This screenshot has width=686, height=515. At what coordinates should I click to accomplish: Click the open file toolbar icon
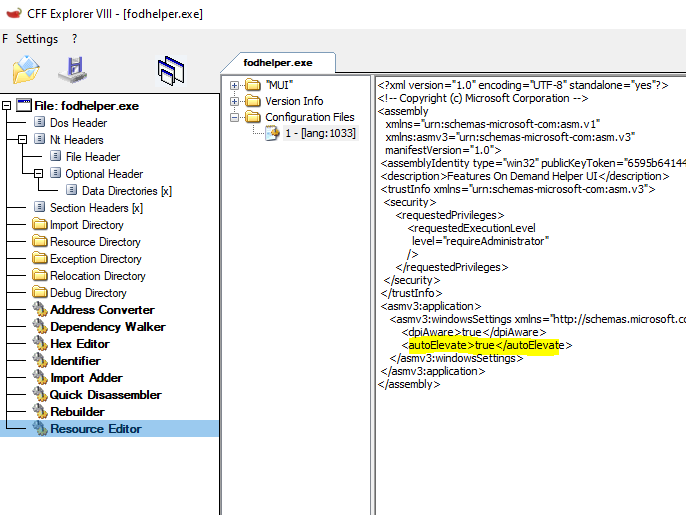26,70
